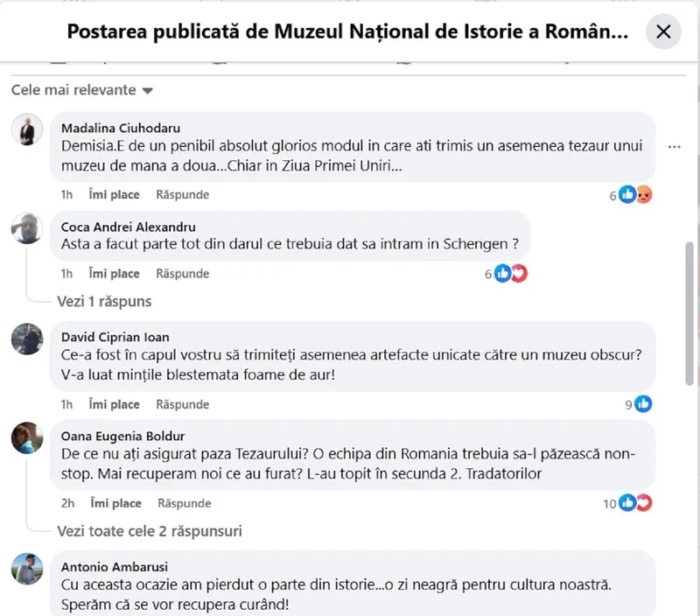
Task: Click the comments vertical scrollbar
Action: [x=692, y=315]
